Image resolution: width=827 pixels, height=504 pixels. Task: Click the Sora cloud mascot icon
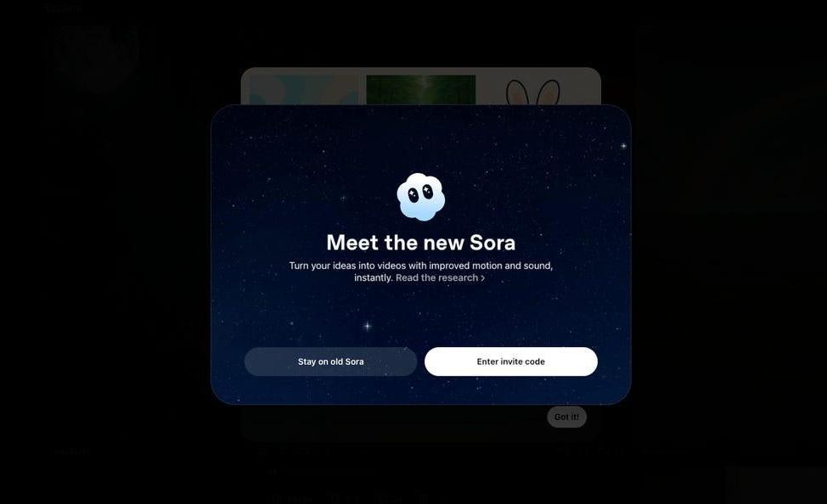tap(421, 197)
